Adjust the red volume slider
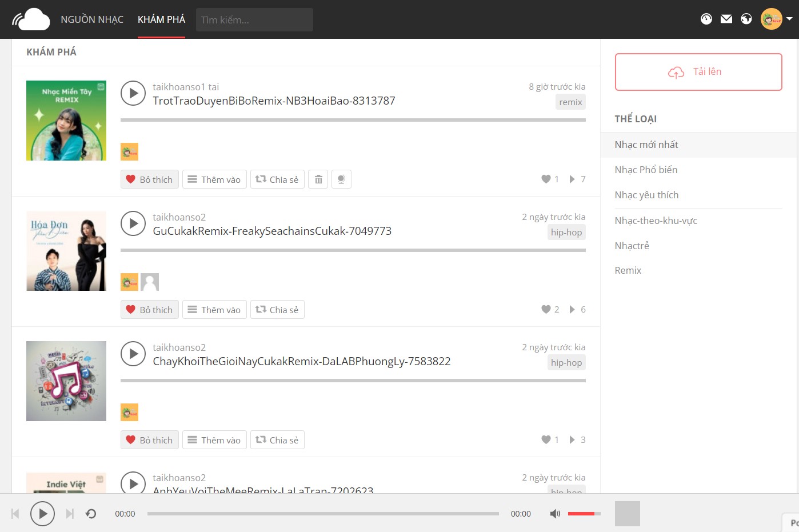The image size is (799, 532). click(584, 514)
